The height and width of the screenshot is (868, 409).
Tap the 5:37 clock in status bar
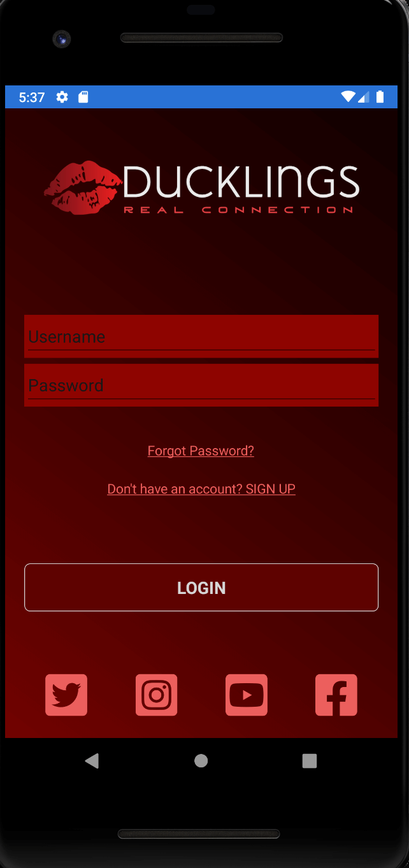[x=32, y=97]
